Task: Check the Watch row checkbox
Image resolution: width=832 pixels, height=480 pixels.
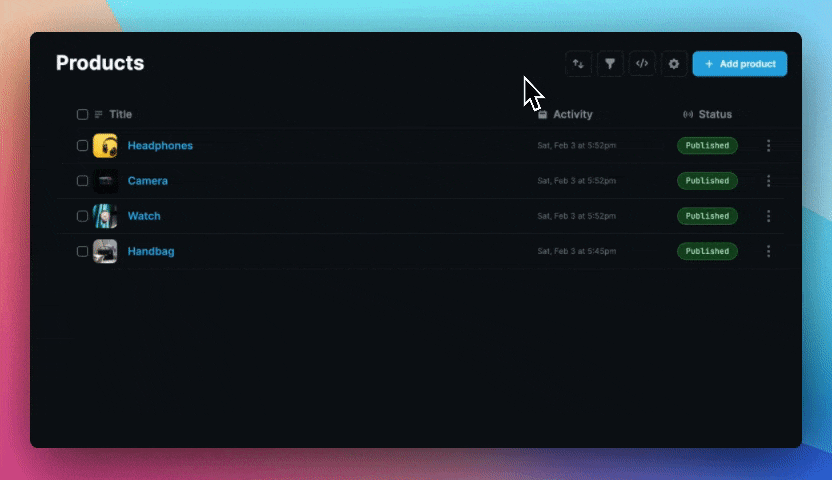Action: 82,216
